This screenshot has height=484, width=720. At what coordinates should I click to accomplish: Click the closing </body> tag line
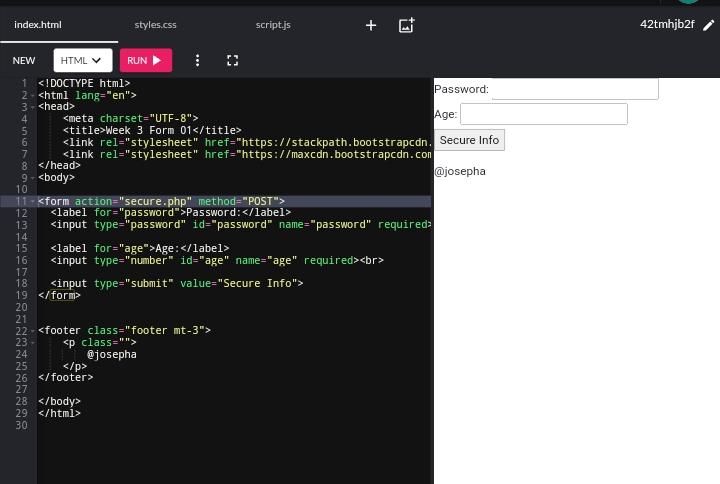pos(59,401)
